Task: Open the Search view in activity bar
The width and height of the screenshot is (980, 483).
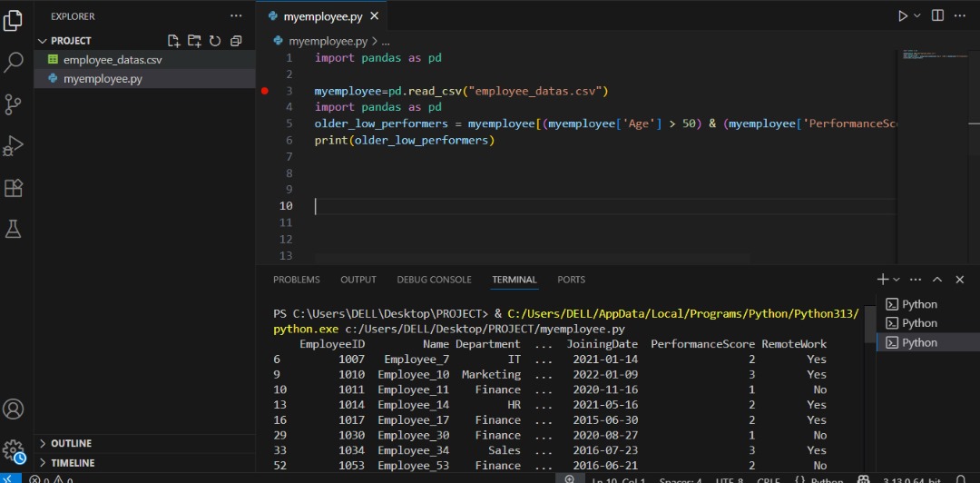Action: pos(14,62)
